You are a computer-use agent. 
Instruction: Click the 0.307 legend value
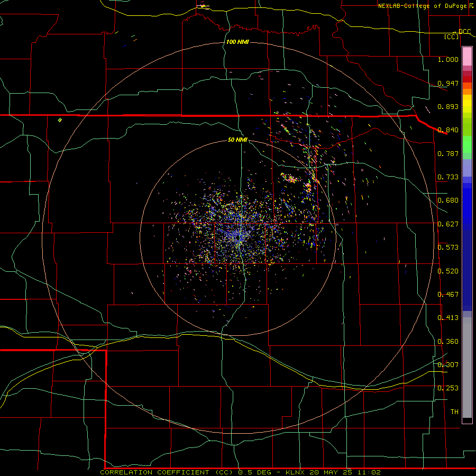point(448,365)
